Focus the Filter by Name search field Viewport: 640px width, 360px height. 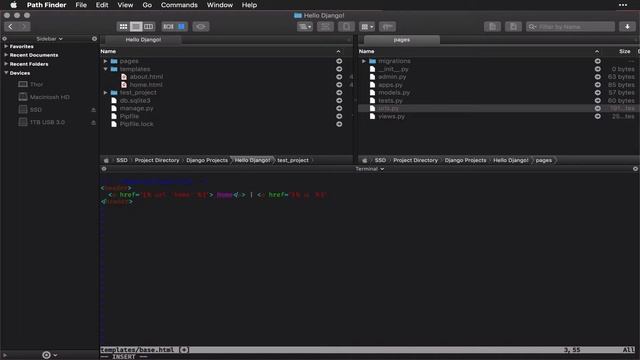570,27
